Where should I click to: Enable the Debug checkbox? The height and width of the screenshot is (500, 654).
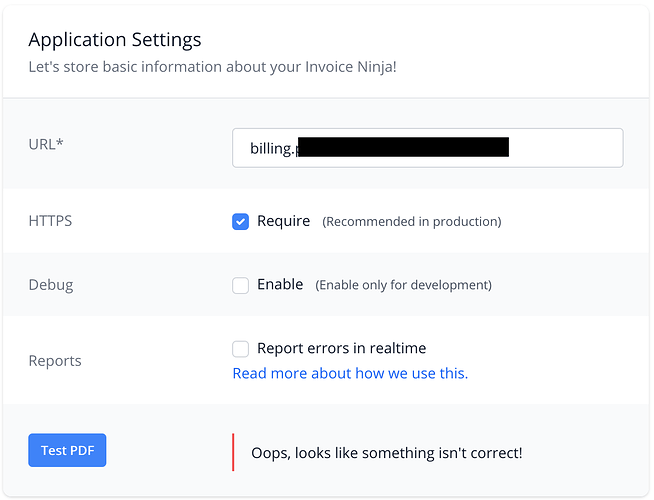[241, 286]
